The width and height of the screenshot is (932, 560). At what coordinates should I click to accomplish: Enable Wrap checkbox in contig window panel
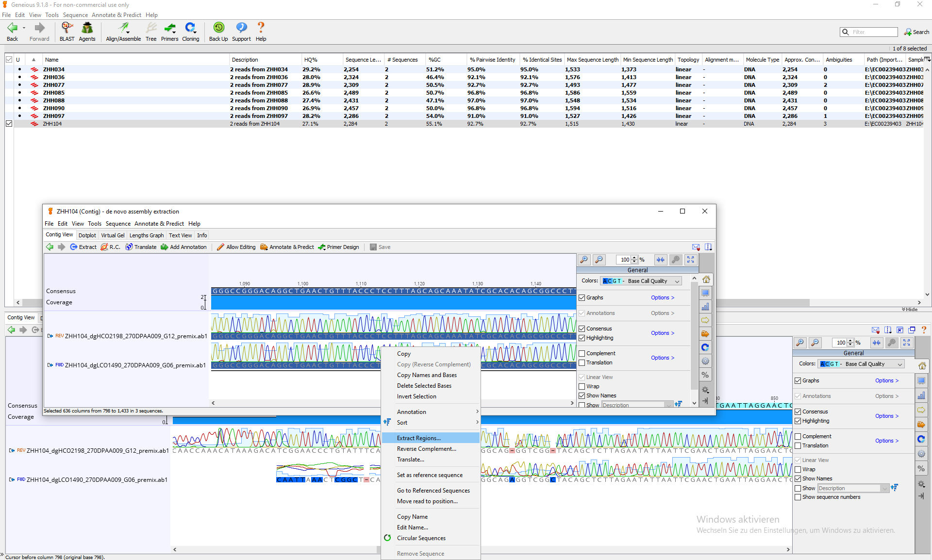click(x=582, y=386)
